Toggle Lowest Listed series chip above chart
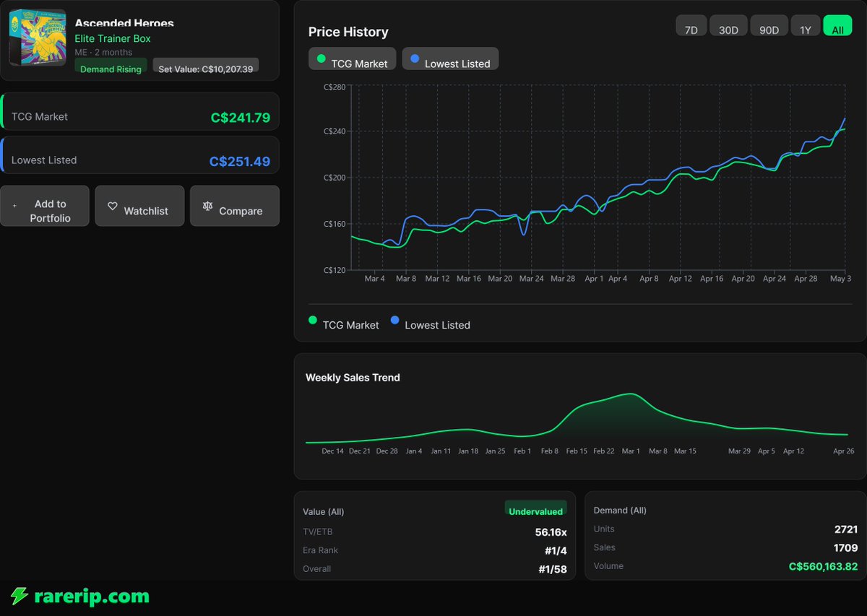 (450, 59)
